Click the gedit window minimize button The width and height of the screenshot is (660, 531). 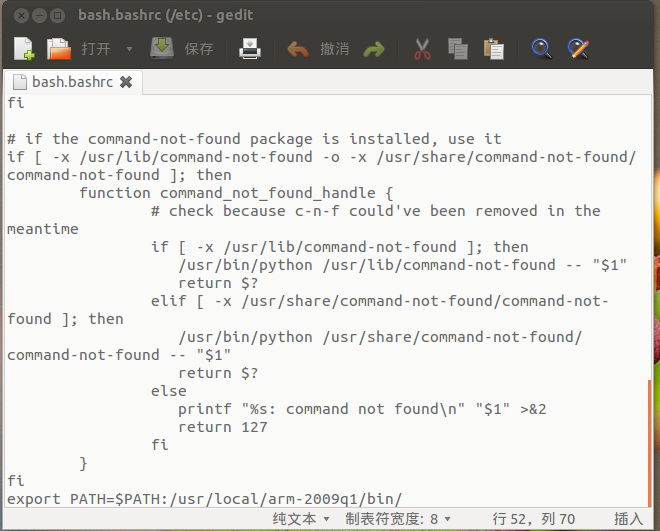(x=39, y=16)
